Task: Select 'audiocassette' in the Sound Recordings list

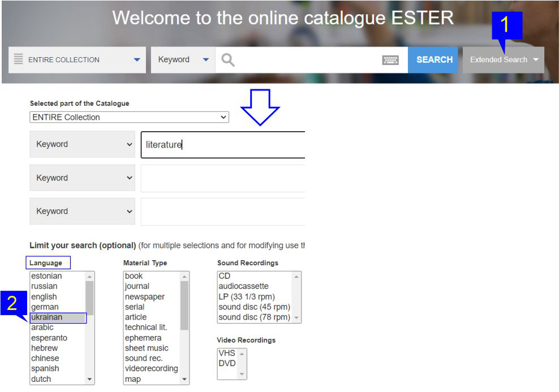Action: click(243, 286)
